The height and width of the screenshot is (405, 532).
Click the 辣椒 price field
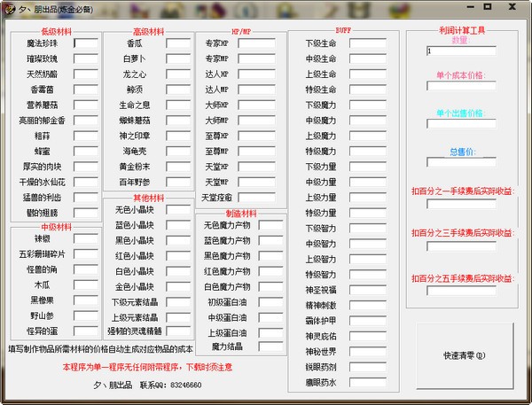click(x=86, y=238)
